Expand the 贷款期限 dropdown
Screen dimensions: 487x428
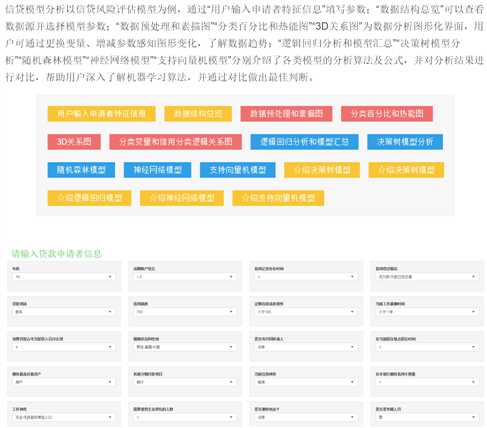63,312
